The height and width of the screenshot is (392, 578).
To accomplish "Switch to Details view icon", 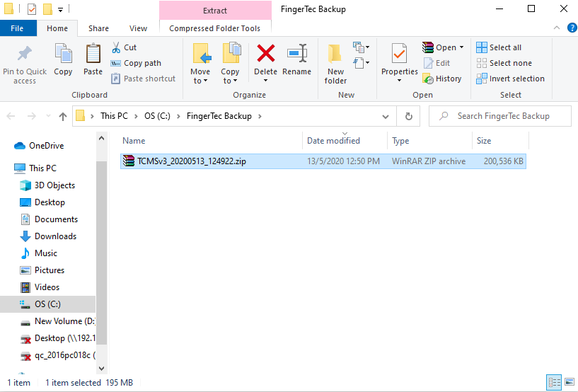I will point(554,382).
